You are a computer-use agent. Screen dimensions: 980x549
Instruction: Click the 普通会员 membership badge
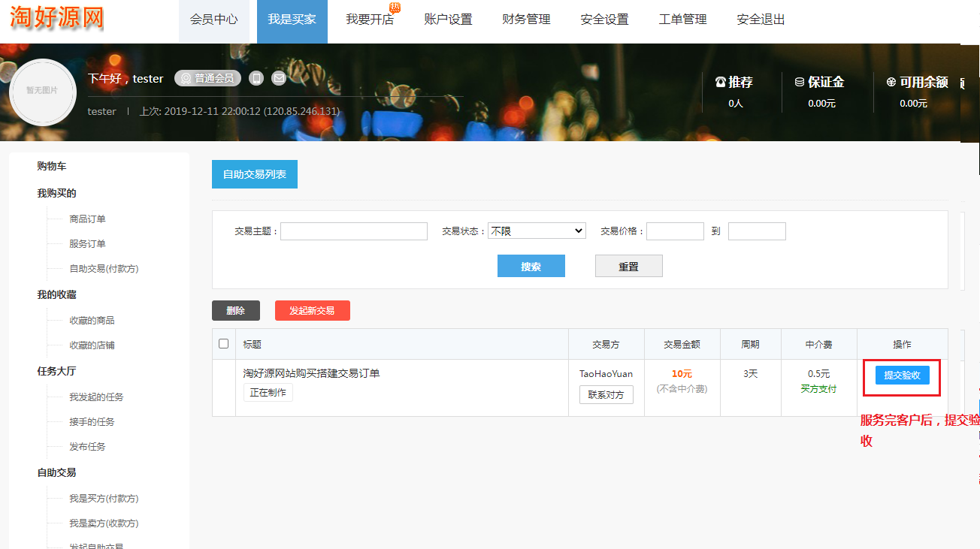coord(207,78)
